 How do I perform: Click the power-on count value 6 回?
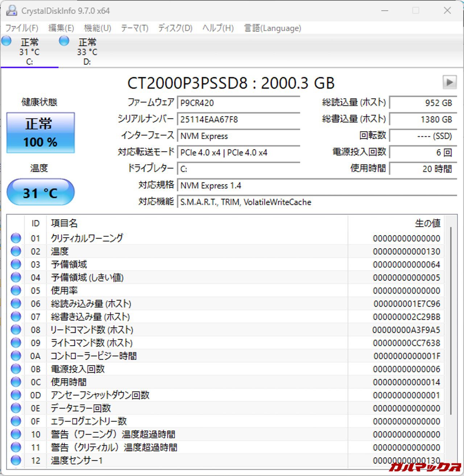click(x=423, y=153)
